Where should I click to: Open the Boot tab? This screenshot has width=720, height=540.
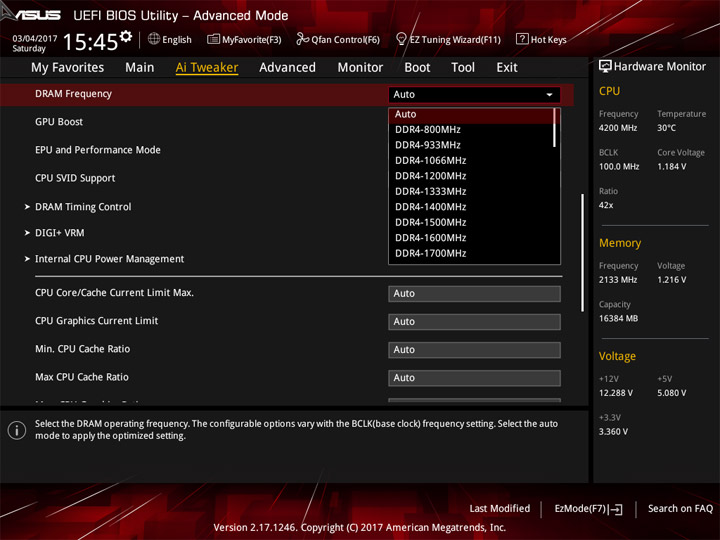(417, 68)
